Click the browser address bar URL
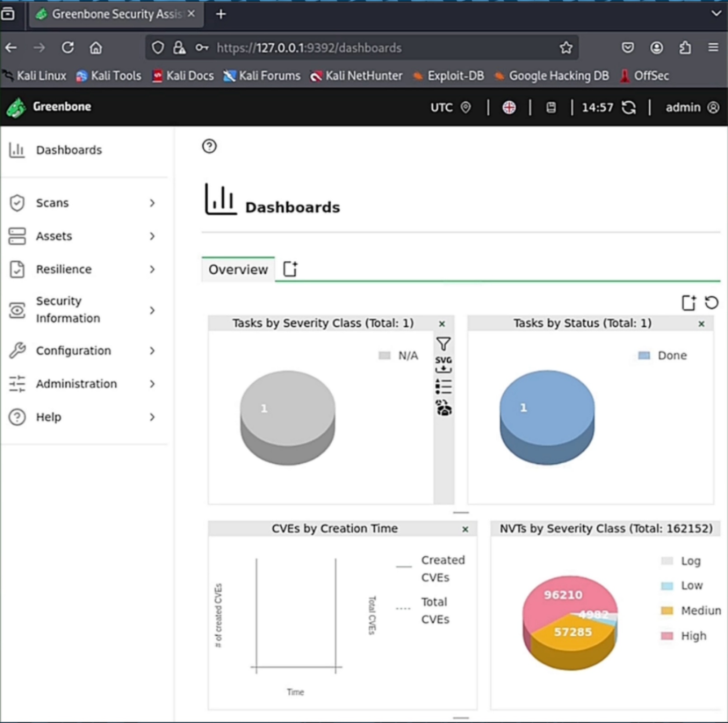 (x=309, y=48)
